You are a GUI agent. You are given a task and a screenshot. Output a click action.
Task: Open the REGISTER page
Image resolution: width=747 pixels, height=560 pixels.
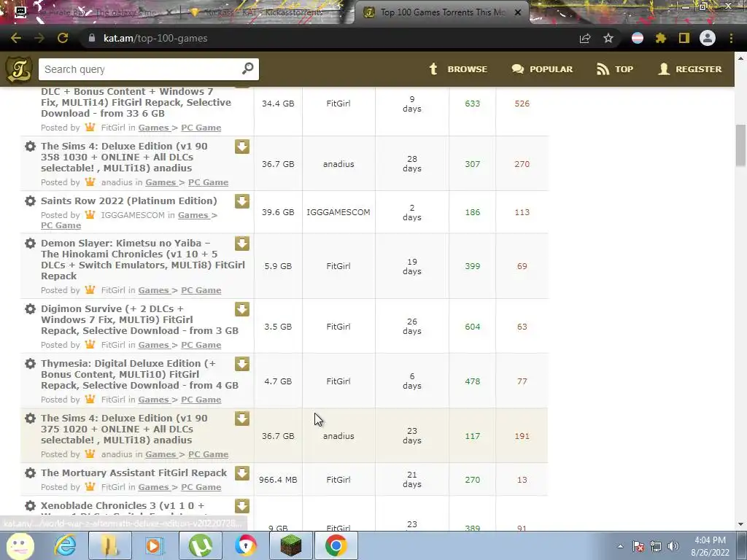coord(690,69)
